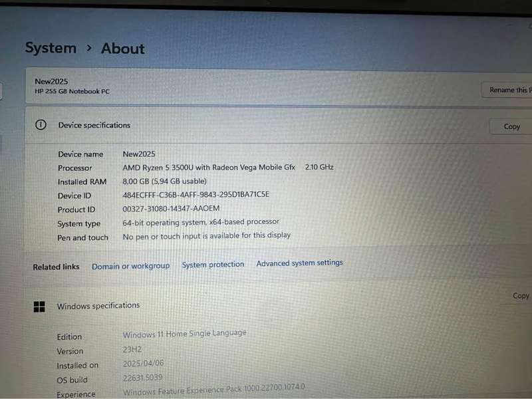Copy the device specifications
This screenshot has height=399, width=532.
point(511,126)
